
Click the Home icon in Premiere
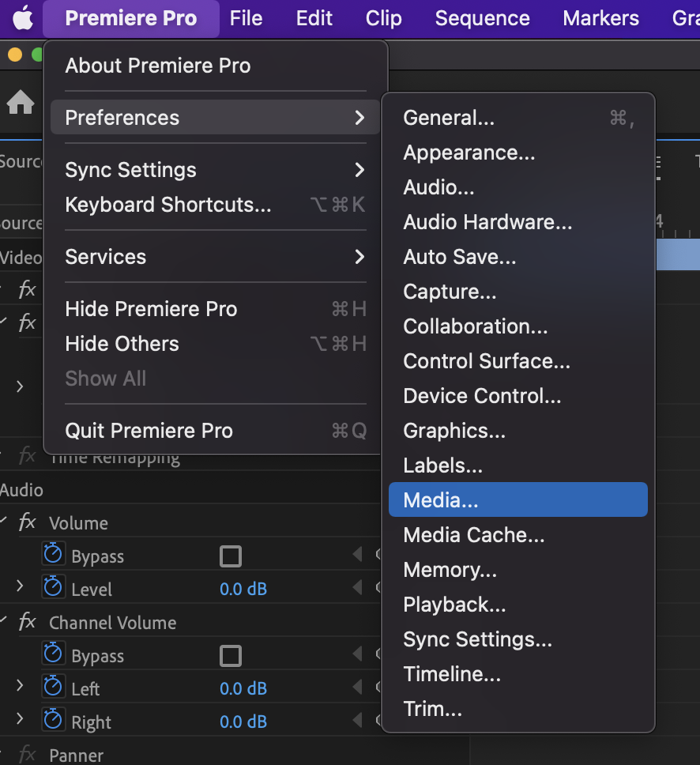(21, 102)
